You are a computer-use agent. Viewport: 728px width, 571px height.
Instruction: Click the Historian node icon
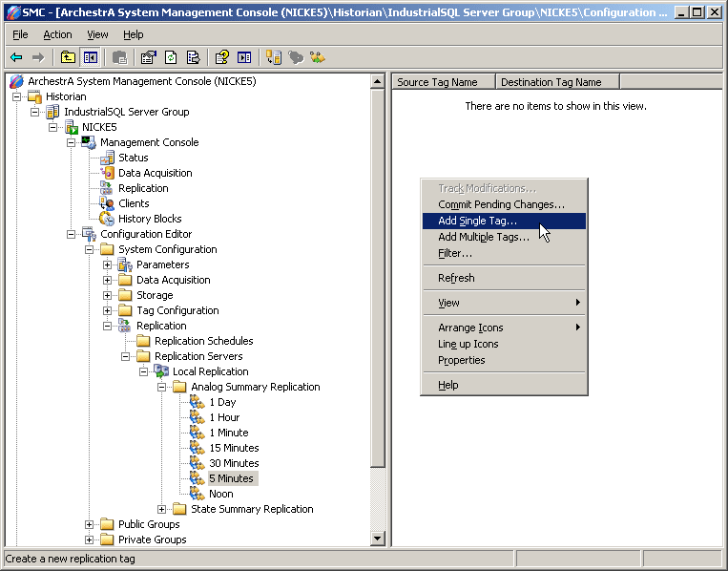pyautogui.click(x=34, y=96)
